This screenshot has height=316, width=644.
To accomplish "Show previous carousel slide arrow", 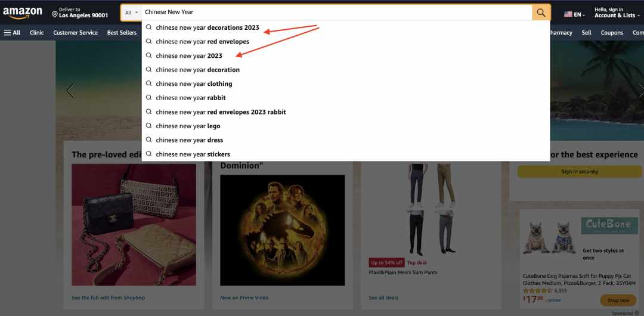I will pos(70,91).
